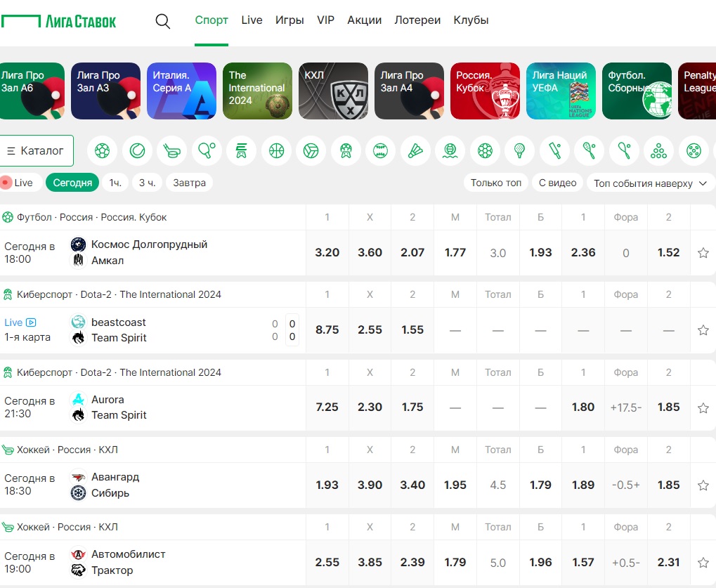Choose Авангард win odds 1.93

coord(327,485)
